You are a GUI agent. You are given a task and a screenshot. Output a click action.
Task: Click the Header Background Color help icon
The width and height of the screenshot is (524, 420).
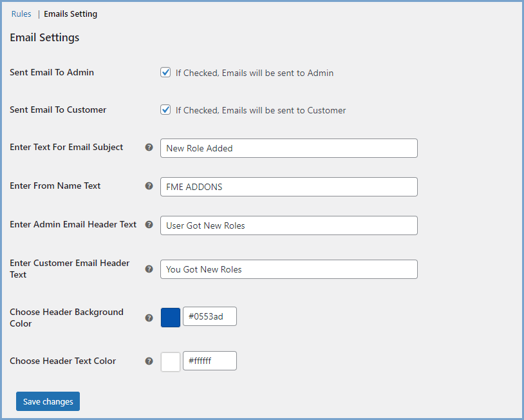pyautogui.click(x=149, y=317)
